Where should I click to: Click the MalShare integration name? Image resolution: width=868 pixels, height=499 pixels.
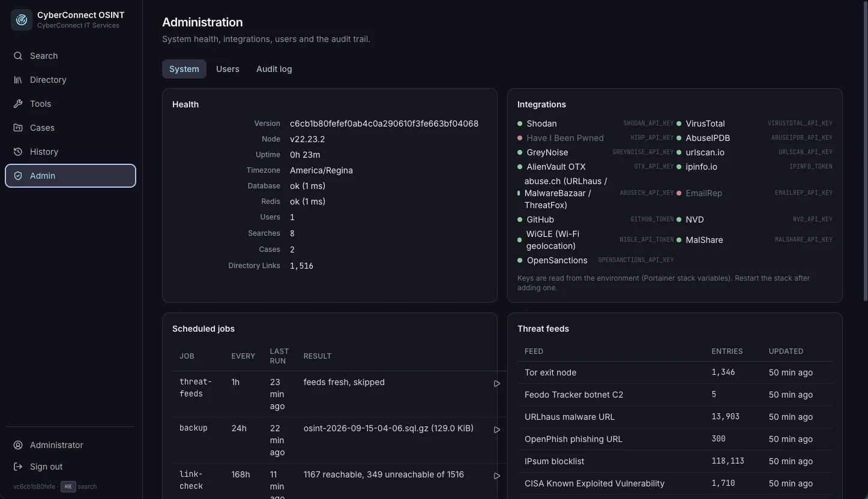[704, 240]
